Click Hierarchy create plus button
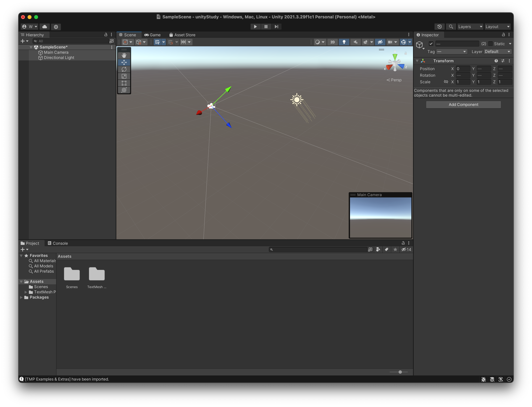Viewport: 532px width, 407px height. (x=24, y=41)
